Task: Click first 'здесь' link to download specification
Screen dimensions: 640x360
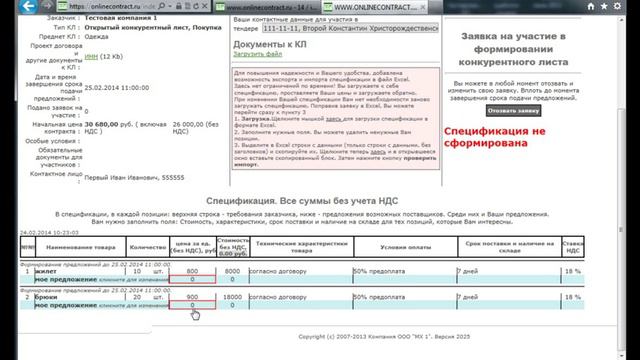Action: pos(333,119)
